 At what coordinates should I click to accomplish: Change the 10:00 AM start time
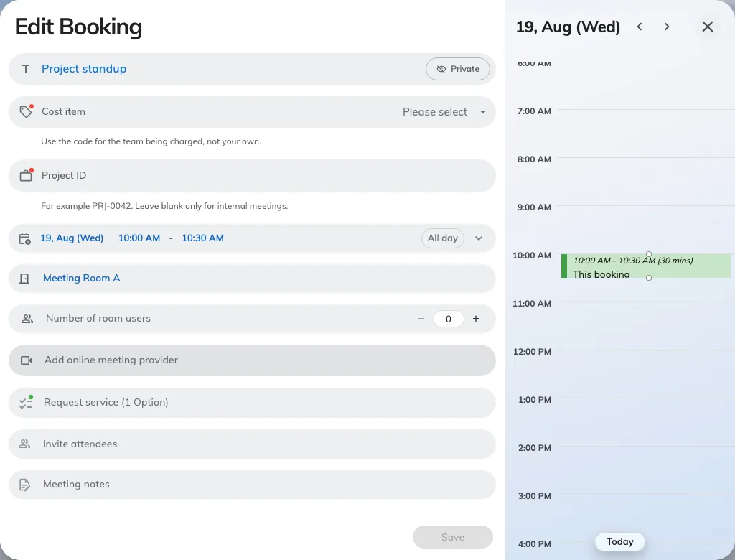point(139,238)
